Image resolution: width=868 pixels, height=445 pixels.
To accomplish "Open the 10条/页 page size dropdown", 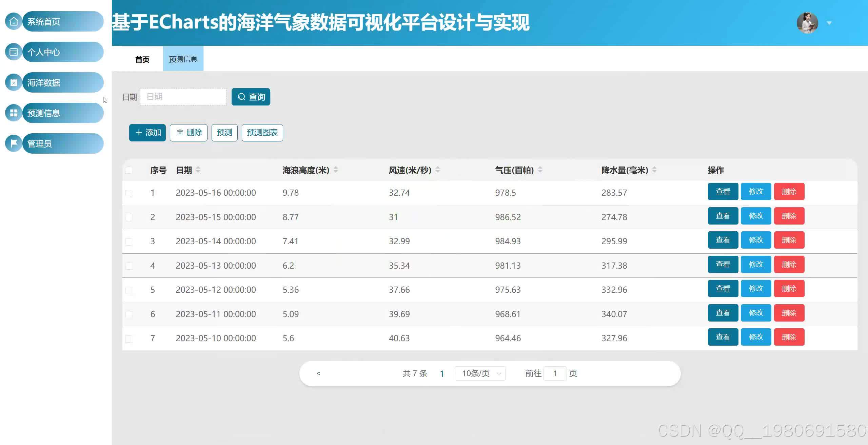I will click(x=480, y=373).
